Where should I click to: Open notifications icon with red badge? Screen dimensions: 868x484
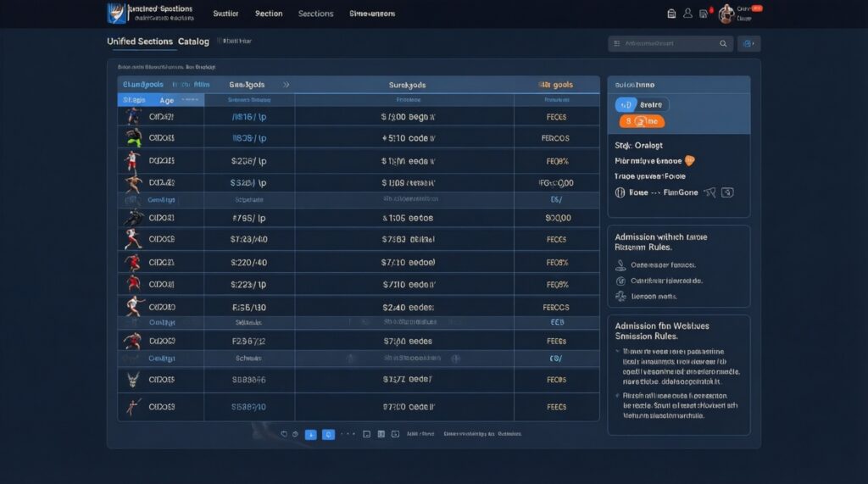coord(704,14)
